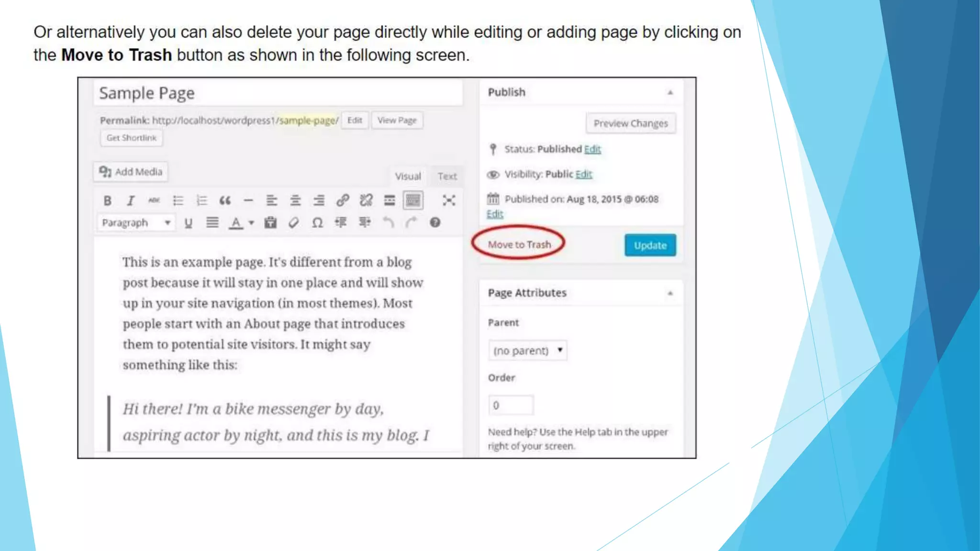980x551 pixels.
Task: Open keyboard shortcuts help icon
Action: pyautogui.click(x=435, y=222)
